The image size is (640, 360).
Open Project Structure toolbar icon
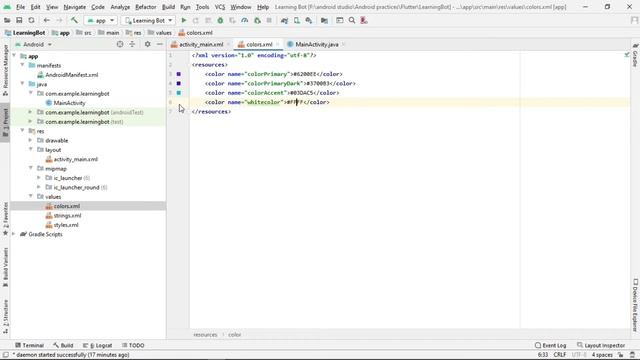324,20
